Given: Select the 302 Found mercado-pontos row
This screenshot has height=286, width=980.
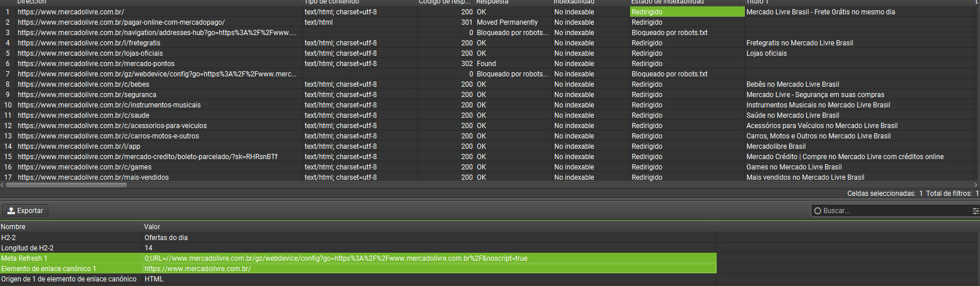Looking at the screenshot, I should [96, 64].
